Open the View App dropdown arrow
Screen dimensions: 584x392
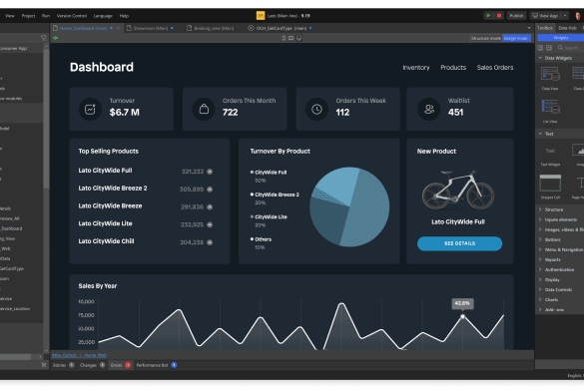coord(565,16)
